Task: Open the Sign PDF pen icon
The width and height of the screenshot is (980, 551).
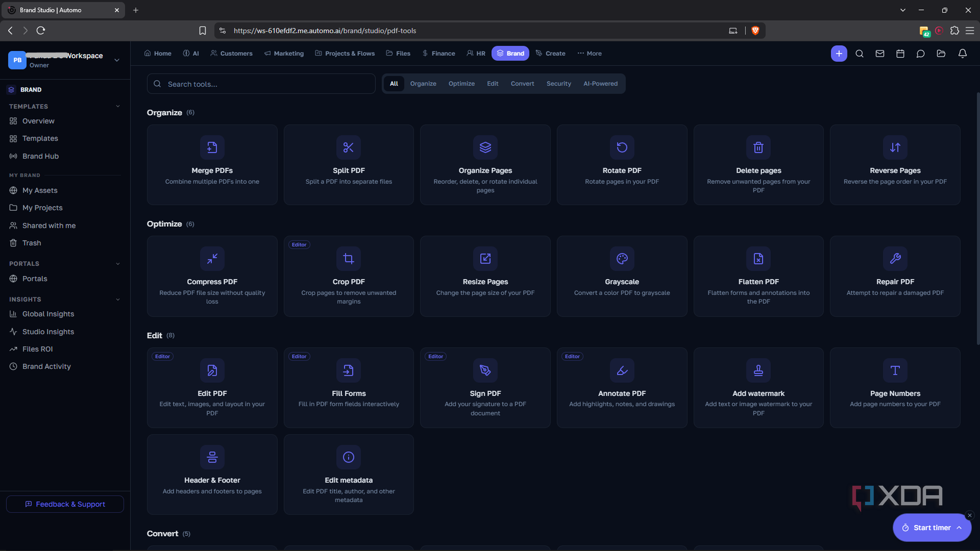Action: [485, 370]
